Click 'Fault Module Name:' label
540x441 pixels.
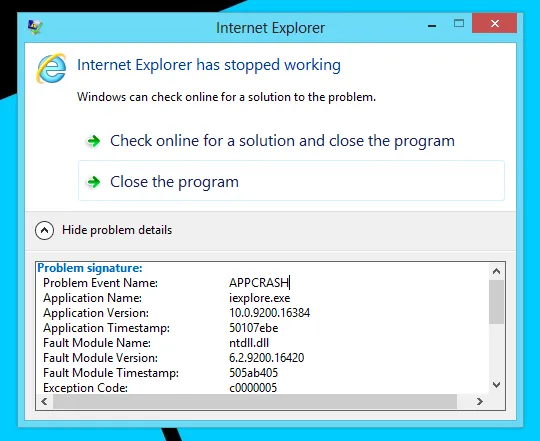point(97,343)
